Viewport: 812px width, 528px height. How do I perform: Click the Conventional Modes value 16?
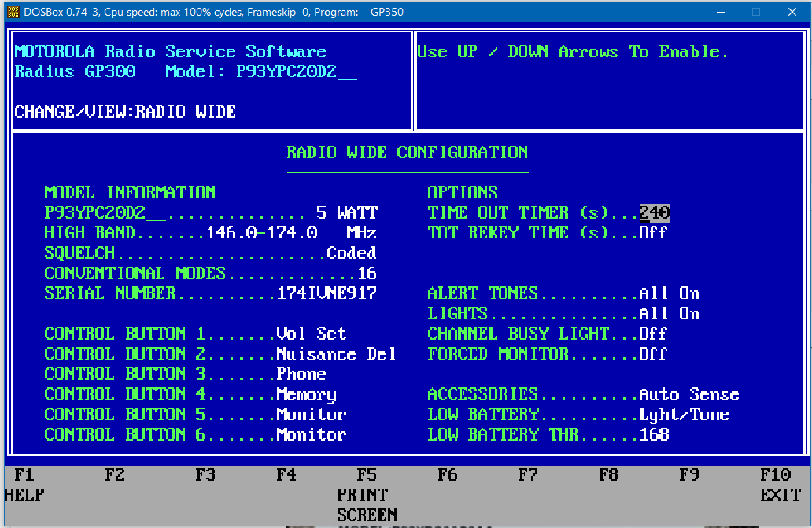coord(367,273)
